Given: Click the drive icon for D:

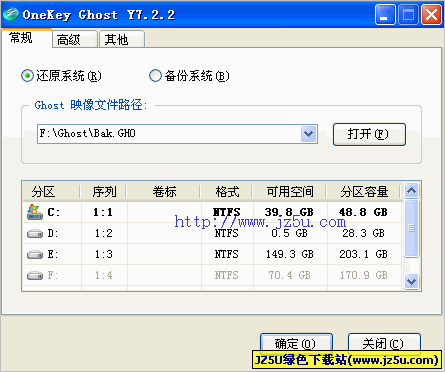Looking at the screenshot, I should pos(35,234).
